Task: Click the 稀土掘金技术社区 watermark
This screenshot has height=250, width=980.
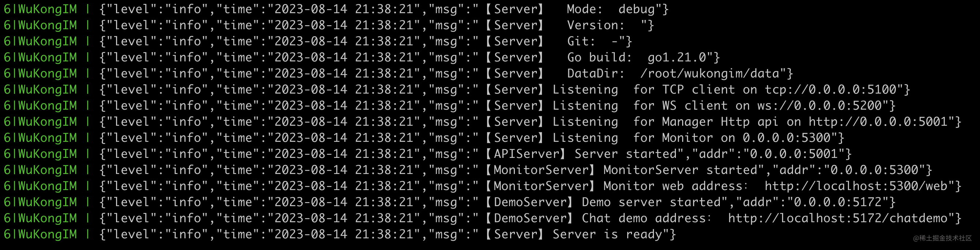Action: (942, 238)
